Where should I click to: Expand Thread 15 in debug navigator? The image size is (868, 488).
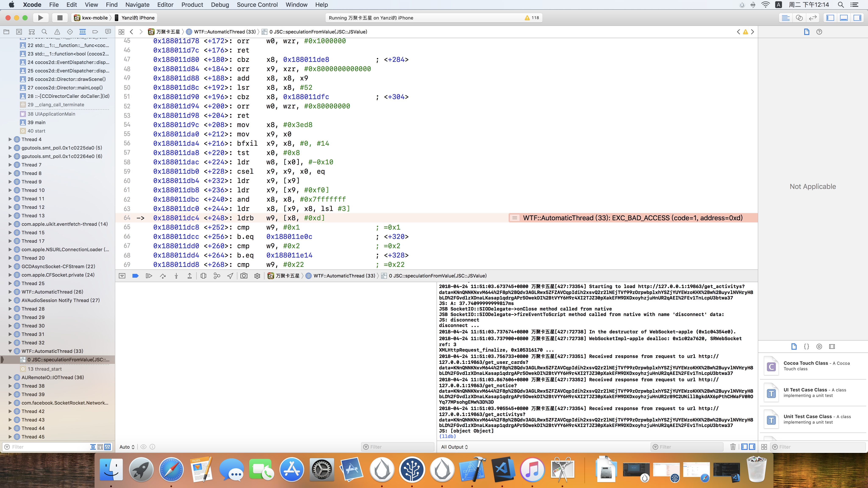pos(10,233)
